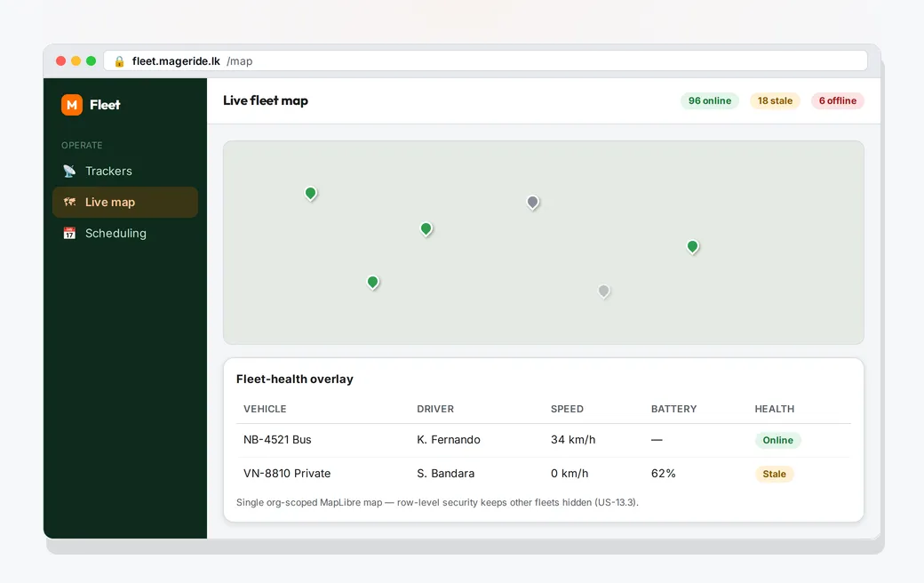The width and height of the screenshot is (924, 583).
Task: Click the OPERATE sidebar section label
Action: coord(82,145)
